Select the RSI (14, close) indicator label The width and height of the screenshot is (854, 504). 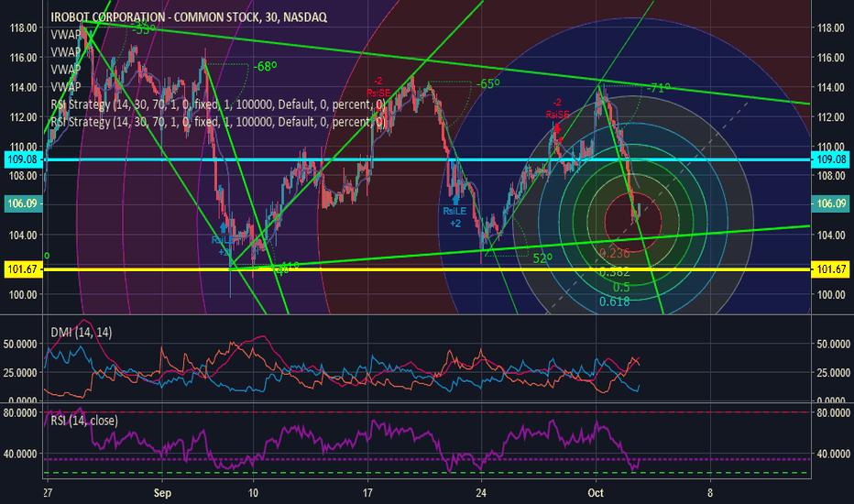point(84,421)
